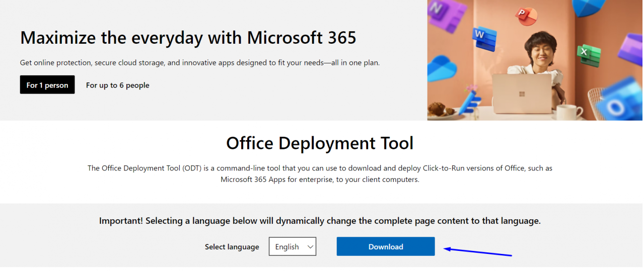The image size is (644, 272).
Task: Click the Excel icon in banner
Action: [x=589, y=55]
